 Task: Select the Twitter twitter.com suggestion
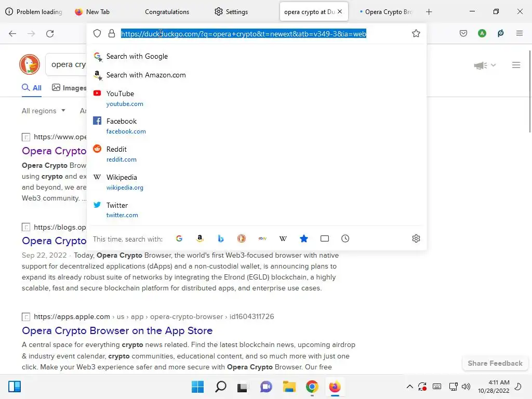tap(257, 210)
